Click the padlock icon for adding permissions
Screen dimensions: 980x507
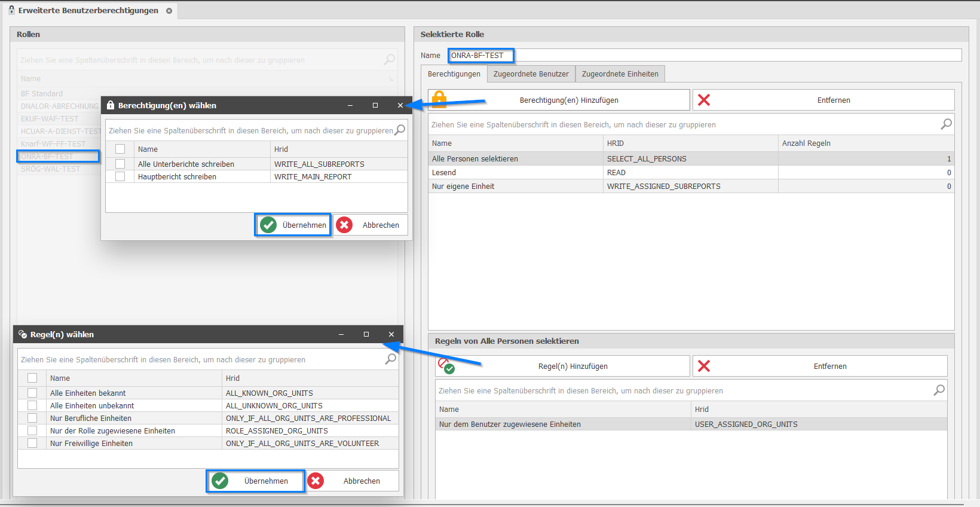(439, 99)
